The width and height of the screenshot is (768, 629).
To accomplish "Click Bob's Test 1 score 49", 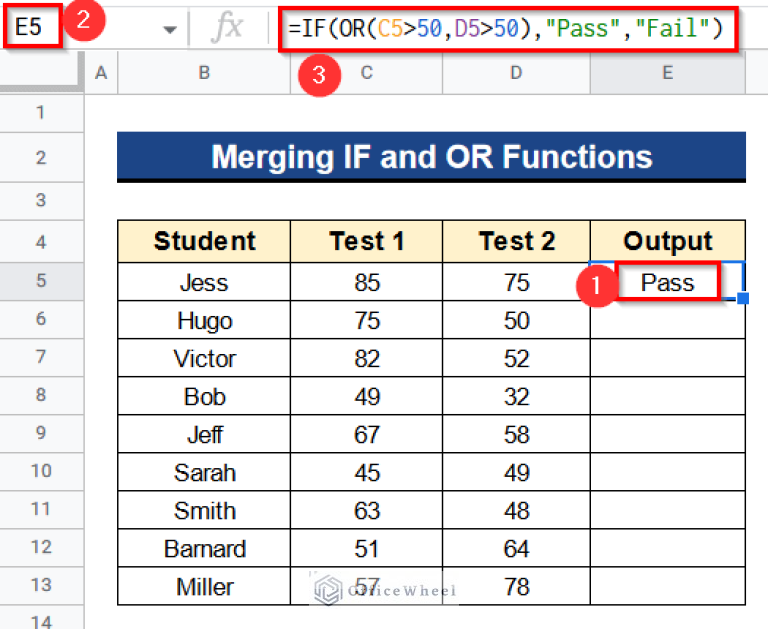I will [367, 396].
